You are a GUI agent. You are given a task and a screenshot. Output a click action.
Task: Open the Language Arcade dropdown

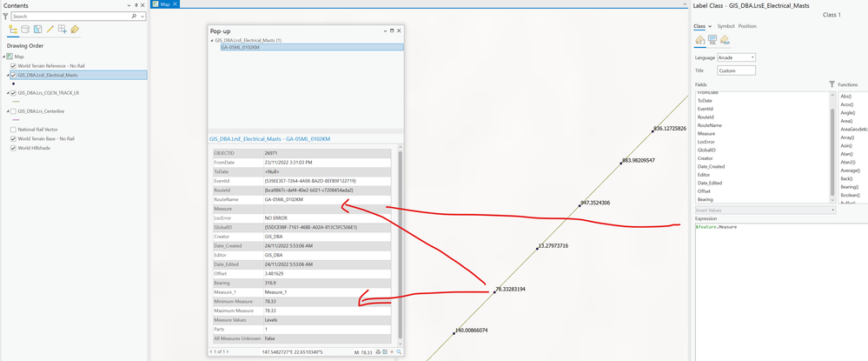(736, 57)
